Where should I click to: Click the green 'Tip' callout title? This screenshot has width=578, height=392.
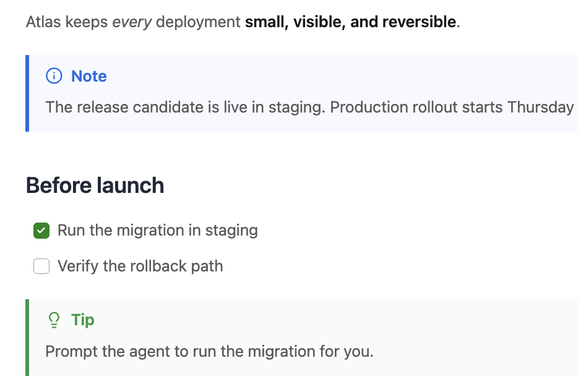[82, 320]
